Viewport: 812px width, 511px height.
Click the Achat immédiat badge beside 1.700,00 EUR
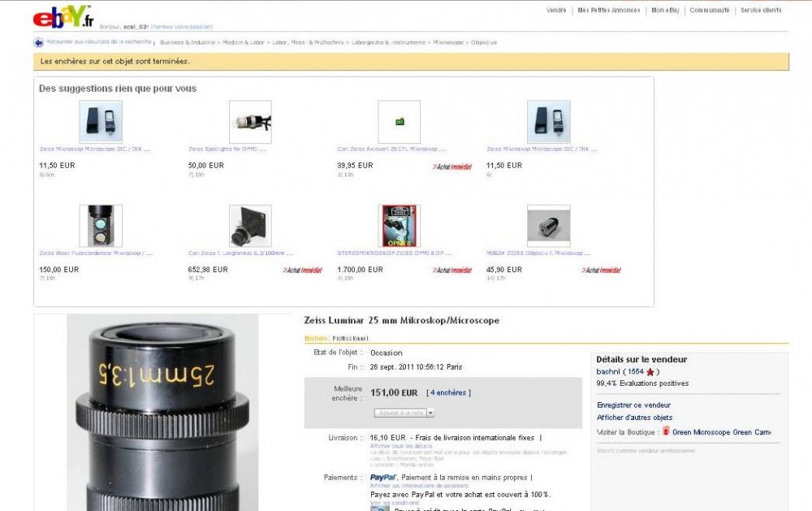pos(452,270)
